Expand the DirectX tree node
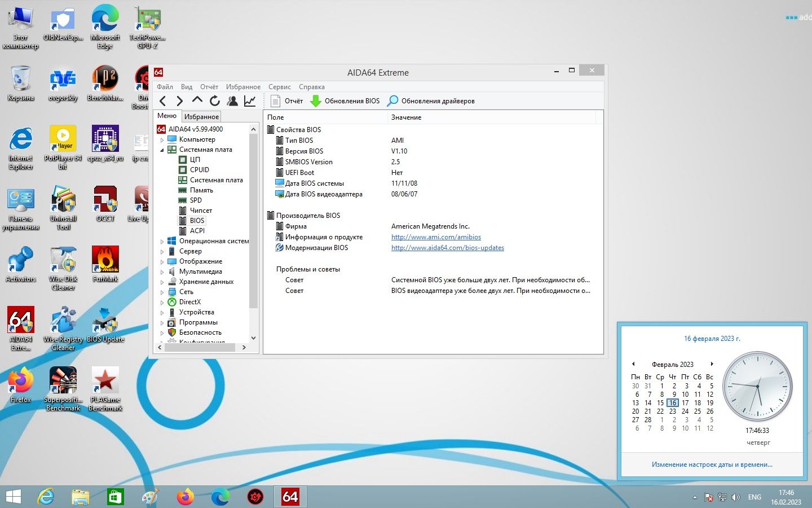This screenshot has height=508, width=812. click(162, 302)
